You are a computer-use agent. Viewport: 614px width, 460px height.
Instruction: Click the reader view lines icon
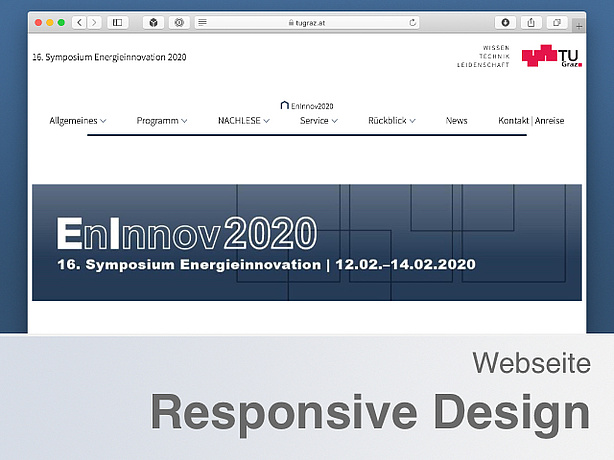203,22
